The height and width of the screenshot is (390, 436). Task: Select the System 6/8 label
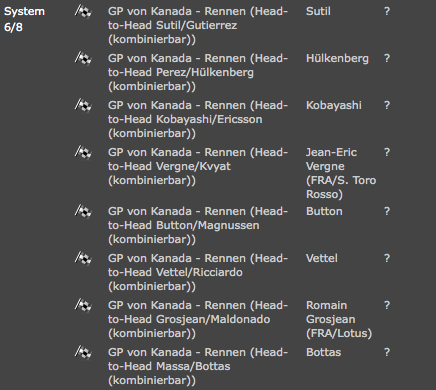(24, 19)
